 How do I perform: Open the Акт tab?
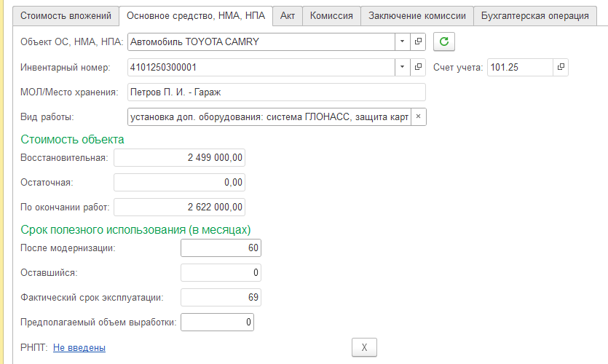click(288, 16)
